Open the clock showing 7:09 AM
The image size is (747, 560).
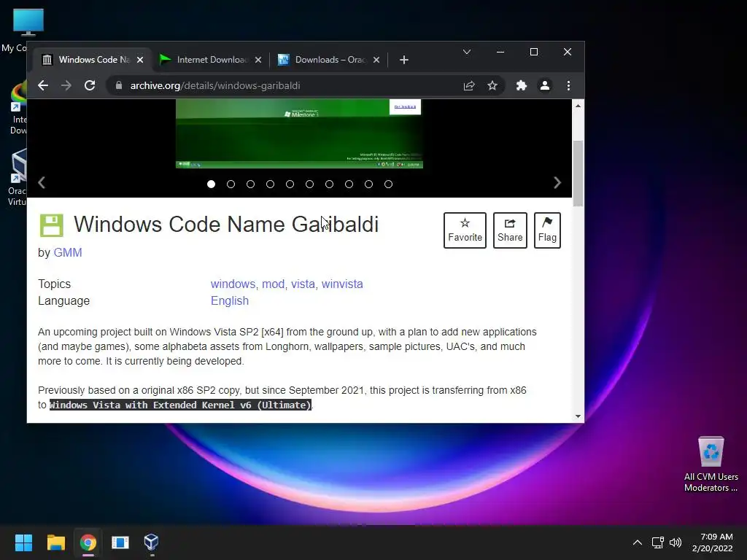tap(712, 542)
